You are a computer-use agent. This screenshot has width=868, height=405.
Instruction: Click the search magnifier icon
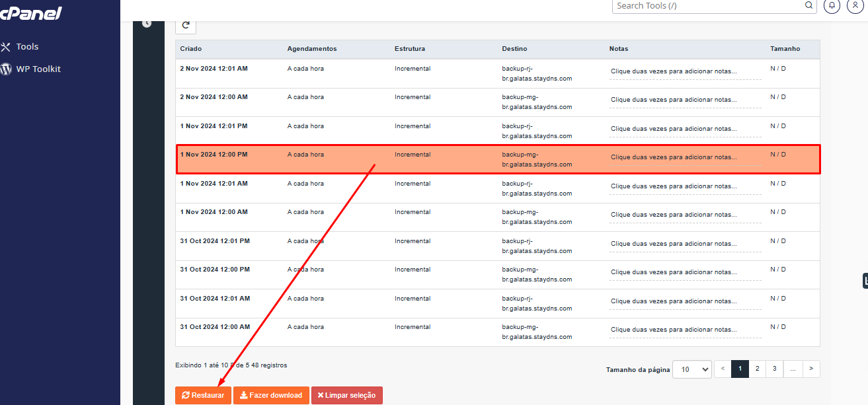point(809,5)
